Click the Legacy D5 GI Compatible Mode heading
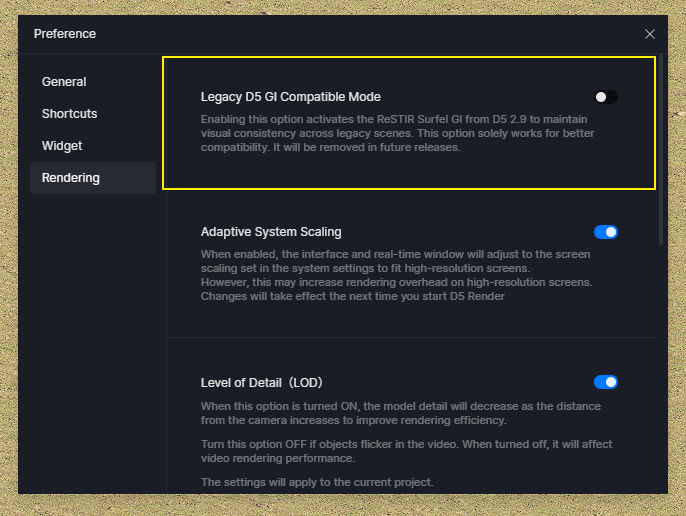This screenshot has height=516, width=686. [x=290, y=97]
